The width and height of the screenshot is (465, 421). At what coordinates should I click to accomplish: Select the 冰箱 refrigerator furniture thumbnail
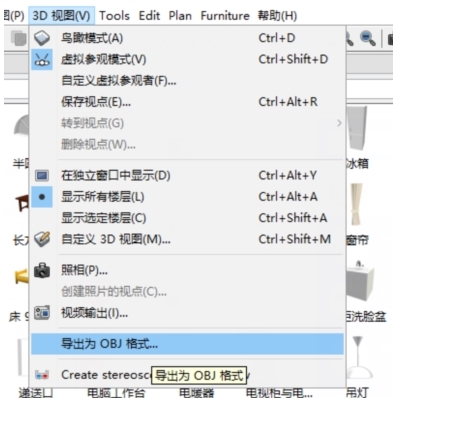(x=357, y=128)
